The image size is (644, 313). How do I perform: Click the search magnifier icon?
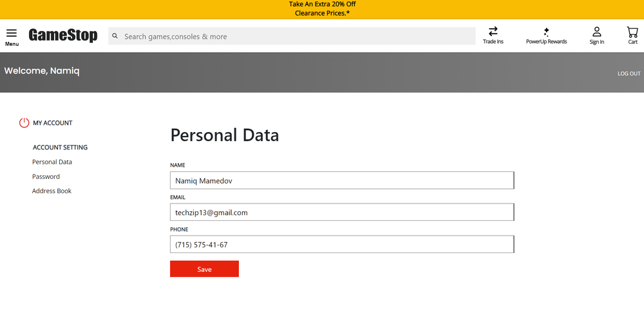[115, 36]
